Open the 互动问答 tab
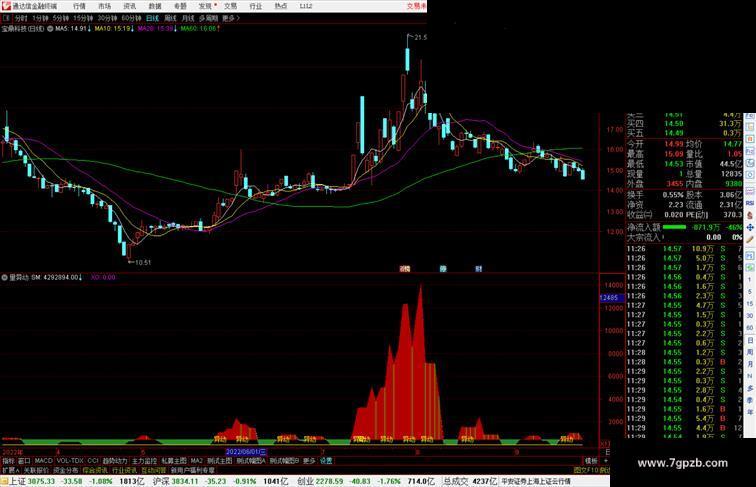 point(154,470)
